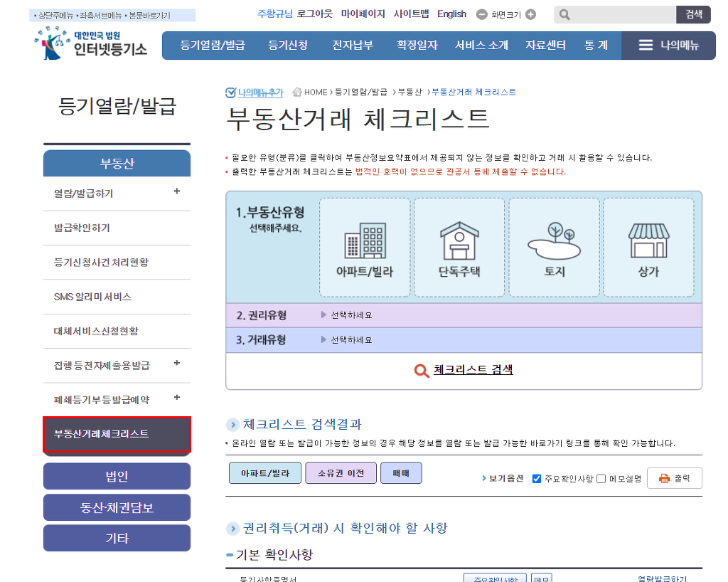Expand the 폐쇄등기부등발급예약 submenu
728x582 pixels.
[x=176, y=398]
